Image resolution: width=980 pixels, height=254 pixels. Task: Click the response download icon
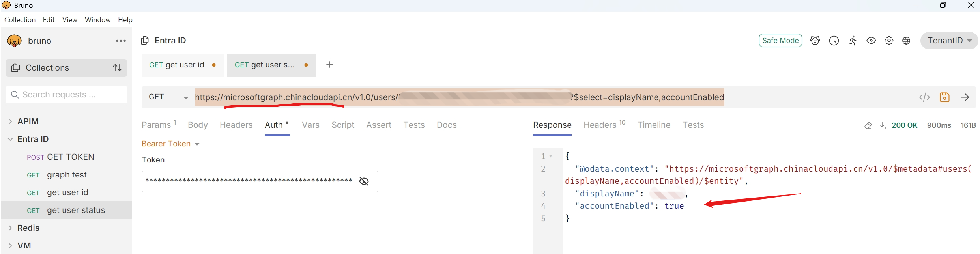pos(882,126)
